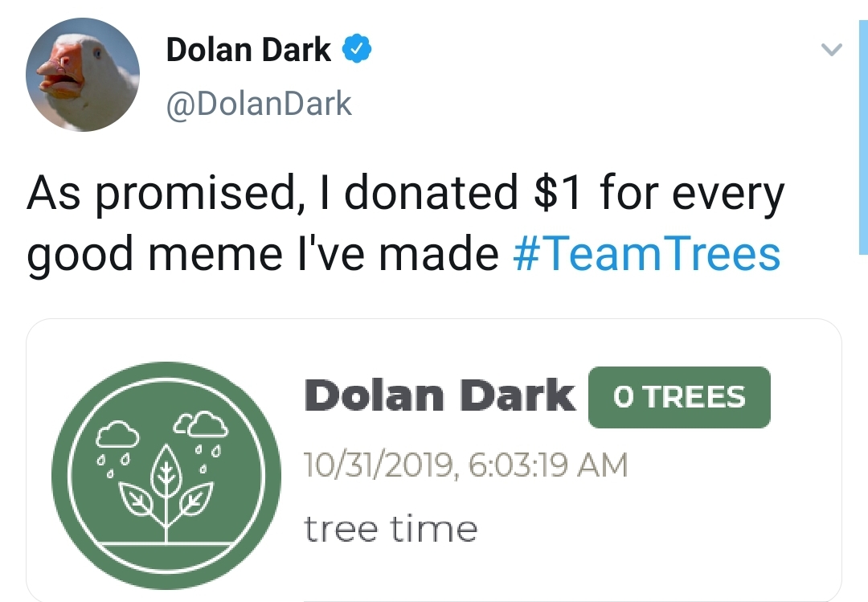Click the donation timestamp 10/31/2019
868x602 pixels.
(x=466, y=464)
